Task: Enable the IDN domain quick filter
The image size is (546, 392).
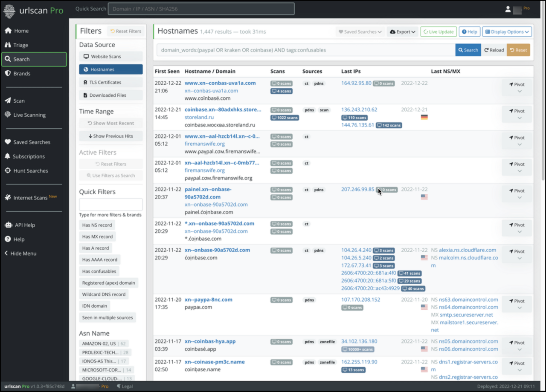Action: (94, 306)
